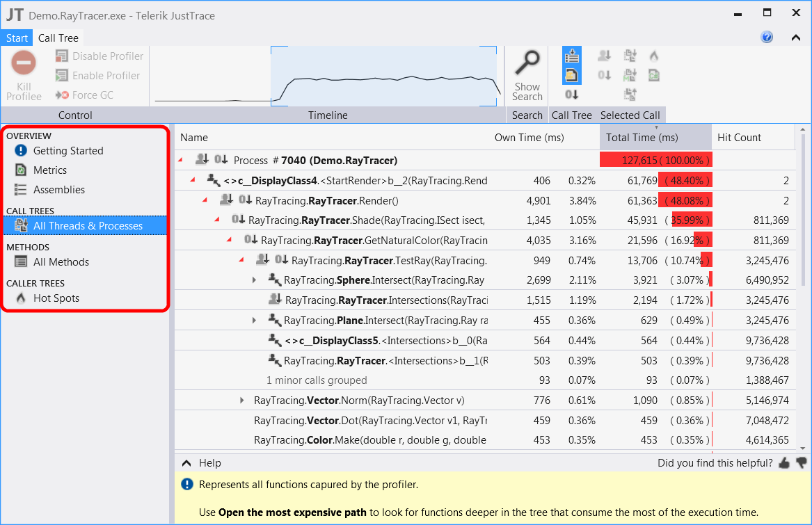Open help with the blue question mark icon
Viewport: 812px width, 525px height.
coord(767,37)
